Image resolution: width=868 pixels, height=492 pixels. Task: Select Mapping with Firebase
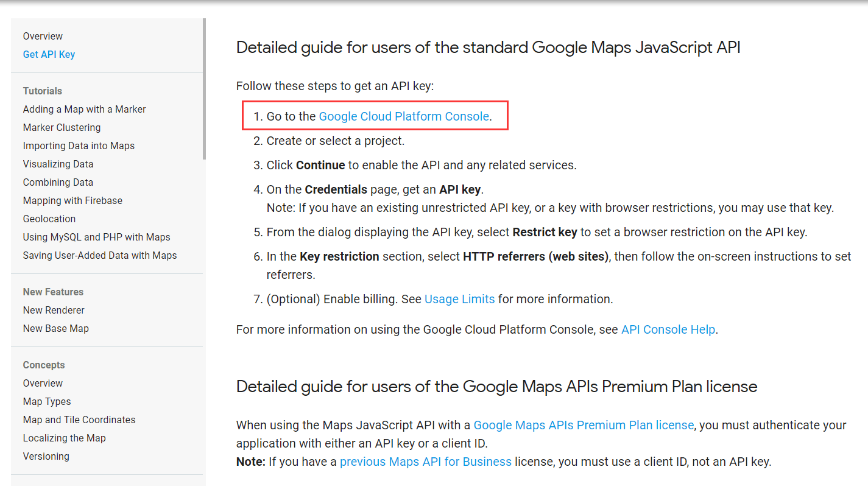[x=72, y=200]
